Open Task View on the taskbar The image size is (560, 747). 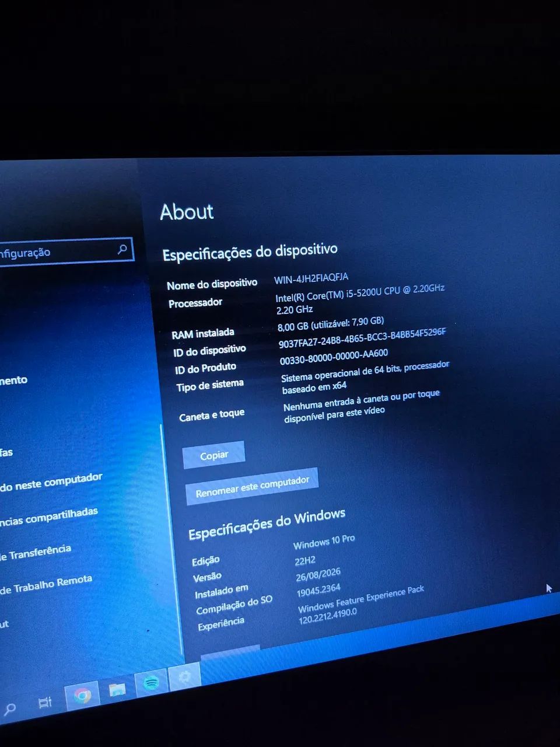click(x=45, y=703)
